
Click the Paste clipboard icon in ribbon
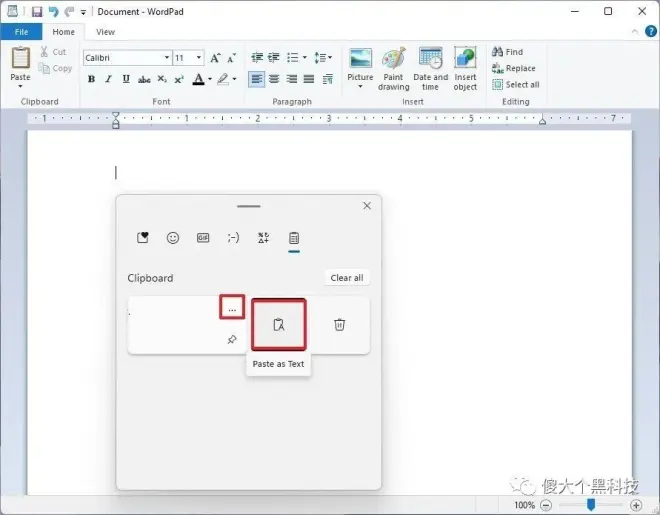(20, 58)
